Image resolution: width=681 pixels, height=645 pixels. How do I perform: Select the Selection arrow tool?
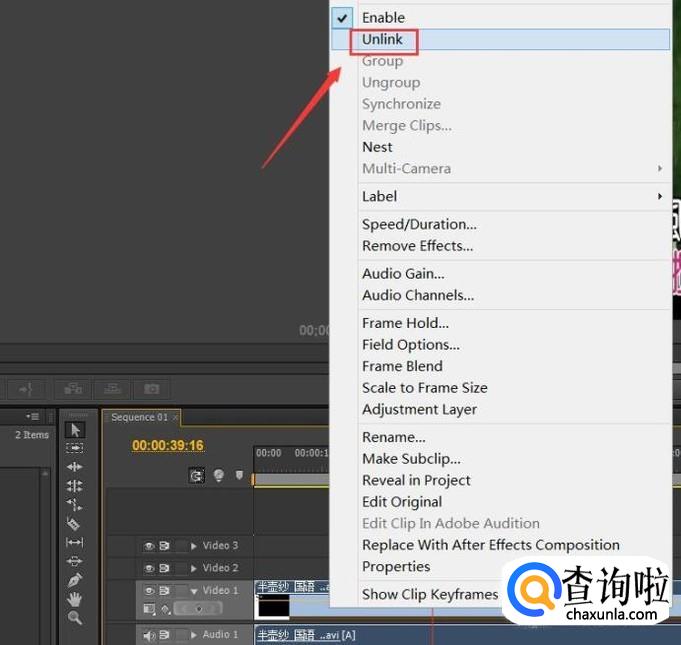[75, 430]
